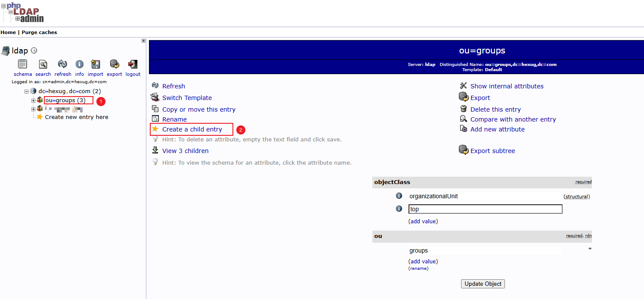The image size is (644, 300).
Task: Click the Compare with another entry icon
Action: [x=464, y=119]
